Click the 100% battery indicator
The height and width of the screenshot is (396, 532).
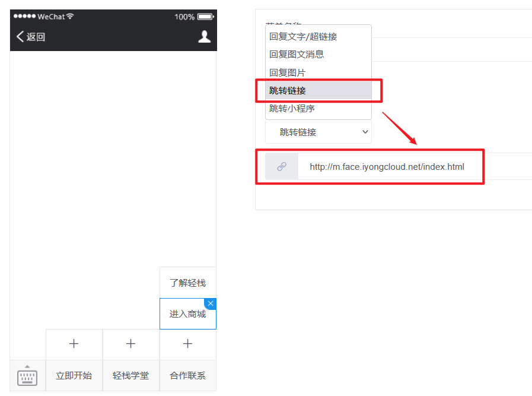point(194,17)
